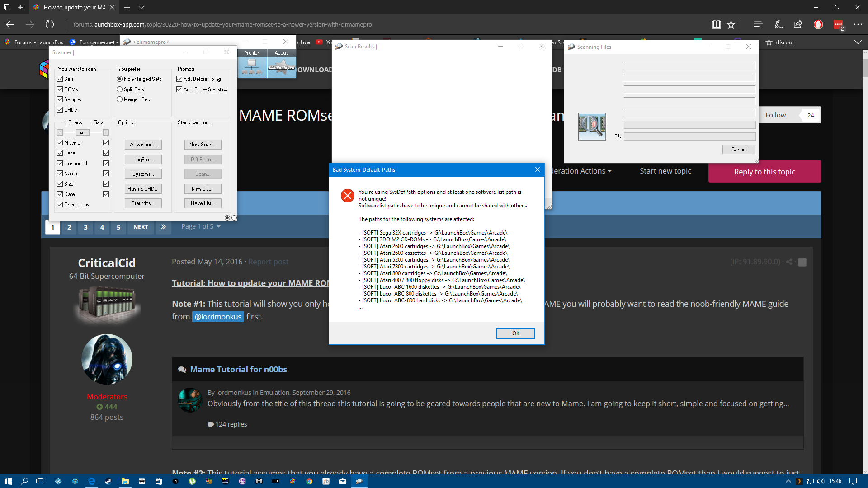
Task: Click Reply to this topic button
Action: pos(764,171)
